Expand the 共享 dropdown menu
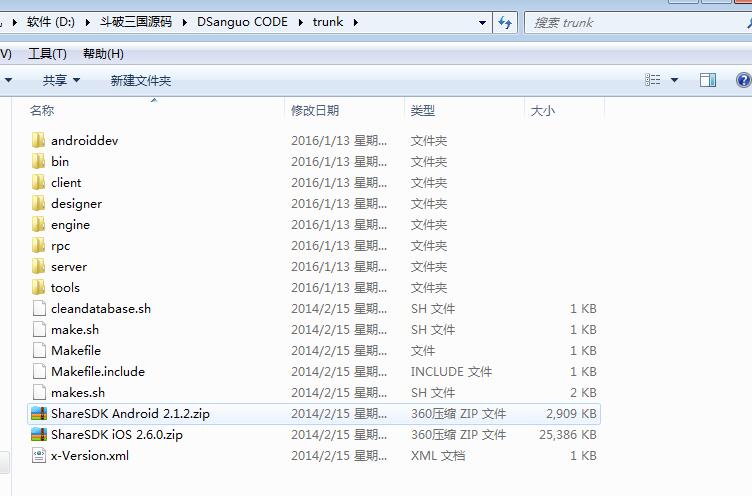 click(61, 80)
